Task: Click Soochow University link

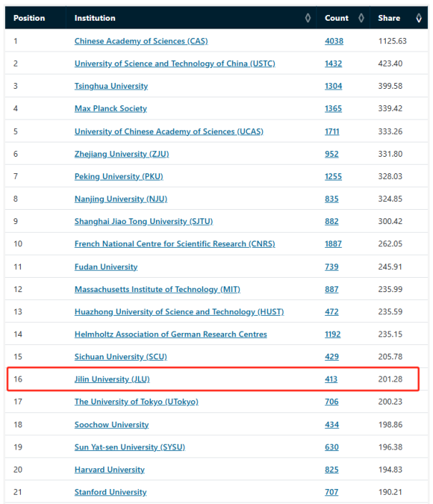Action: click(112, 425)
